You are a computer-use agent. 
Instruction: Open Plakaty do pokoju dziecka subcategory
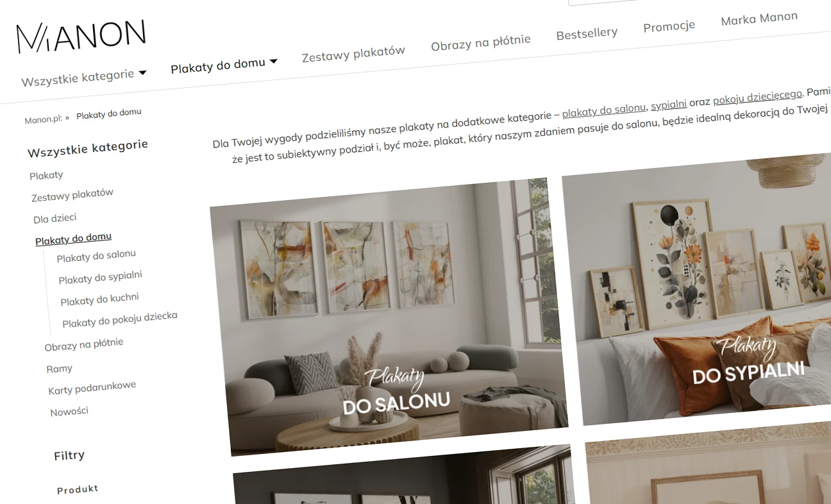(120, 319)
